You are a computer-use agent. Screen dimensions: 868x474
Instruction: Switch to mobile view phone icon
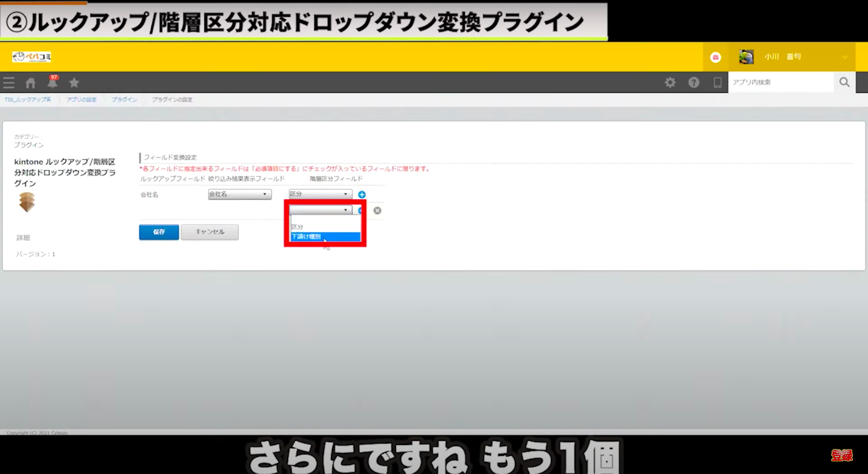pyautogui.click(x=717, y=83)
